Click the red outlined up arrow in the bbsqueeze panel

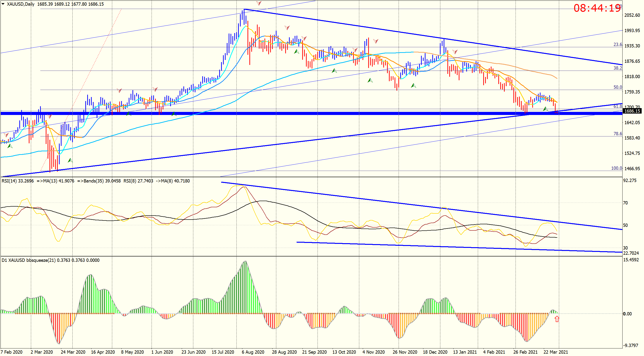557,319
